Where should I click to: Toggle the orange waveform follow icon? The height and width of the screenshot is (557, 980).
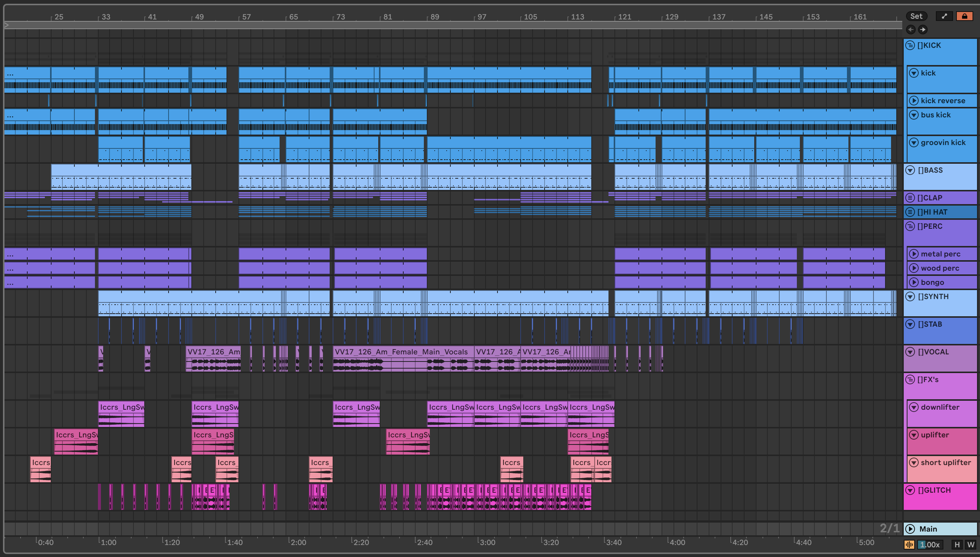909,544
